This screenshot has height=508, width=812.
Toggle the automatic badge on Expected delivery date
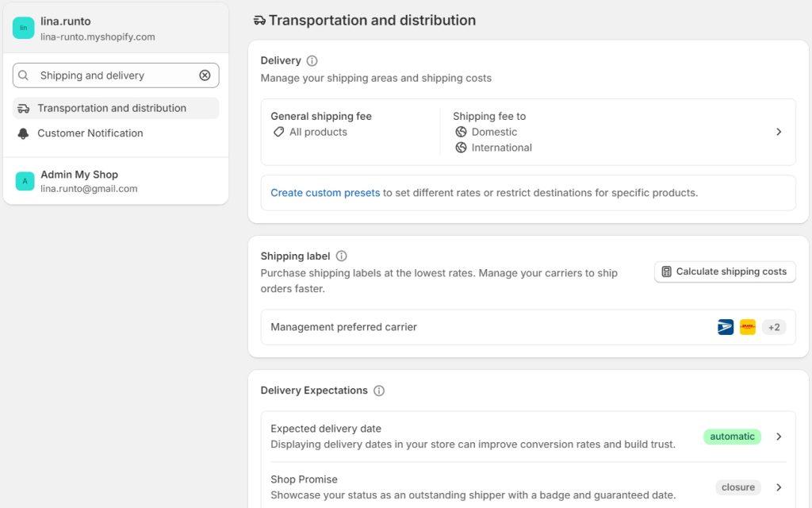[x=731, y=436]
